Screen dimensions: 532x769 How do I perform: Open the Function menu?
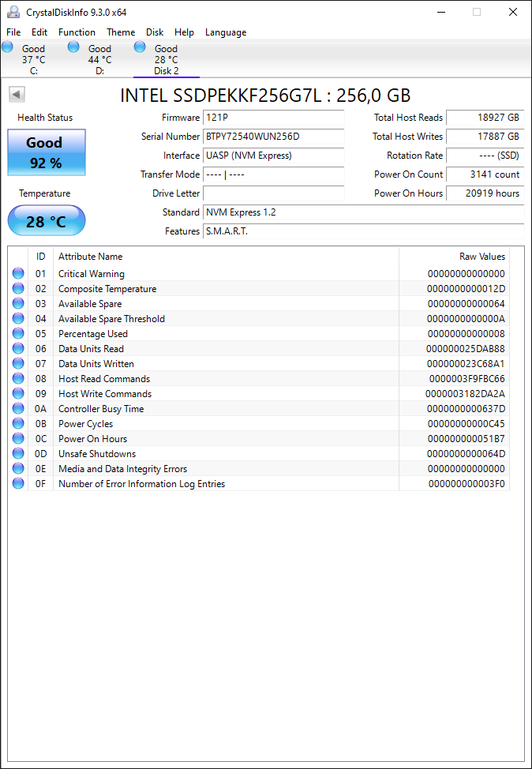[77, 32]
